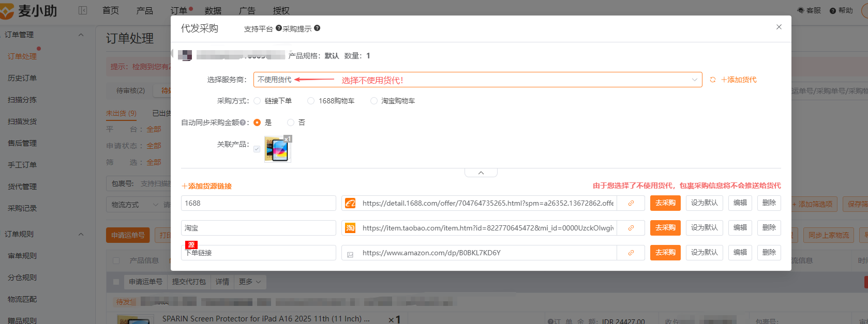The height and width of the screenshot is (324, 868).
Task: Copy the amazon link with chain icon
Action: (631, 253)
